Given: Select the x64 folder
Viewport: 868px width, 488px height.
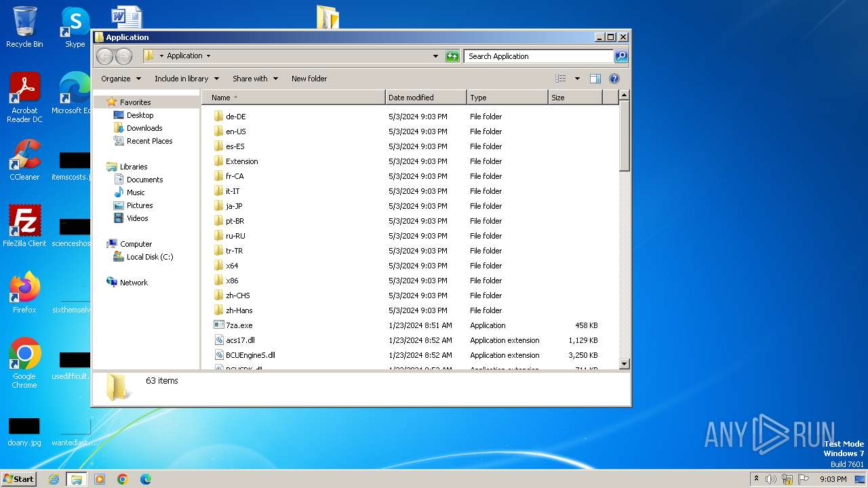Looking at the screenshot, I should 232,266.
